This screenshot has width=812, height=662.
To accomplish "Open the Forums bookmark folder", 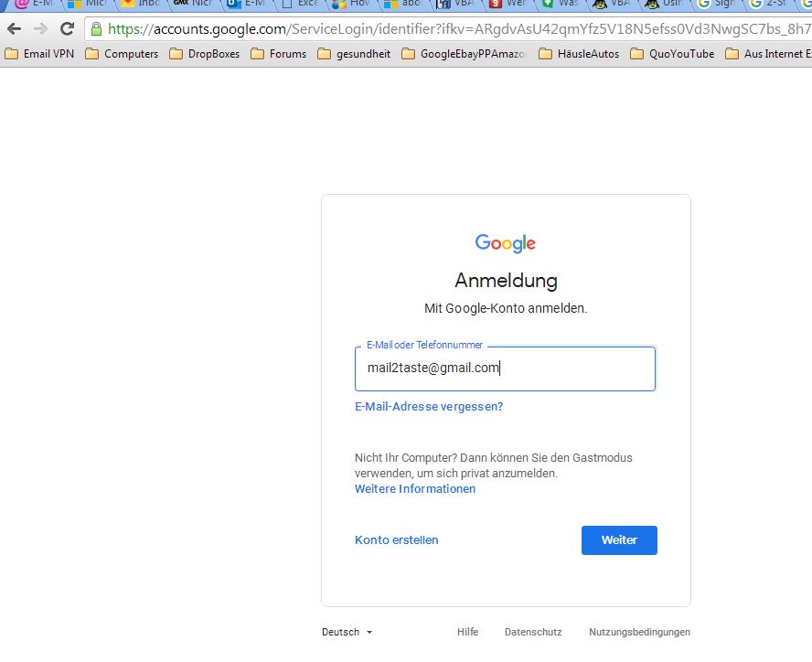I will (x=279, y=54).
